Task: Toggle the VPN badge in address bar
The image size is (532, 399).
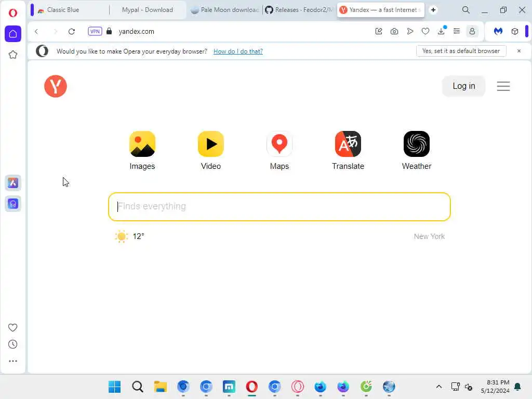Action: pyautogui.click(x=95, y=31)
